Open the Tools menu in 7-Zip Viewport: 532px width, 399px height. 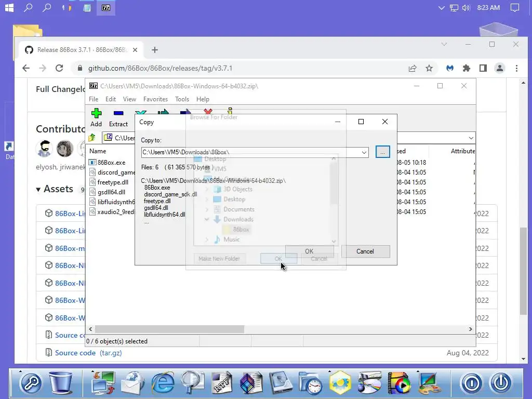pyautogui.click(x=182, y=99)
